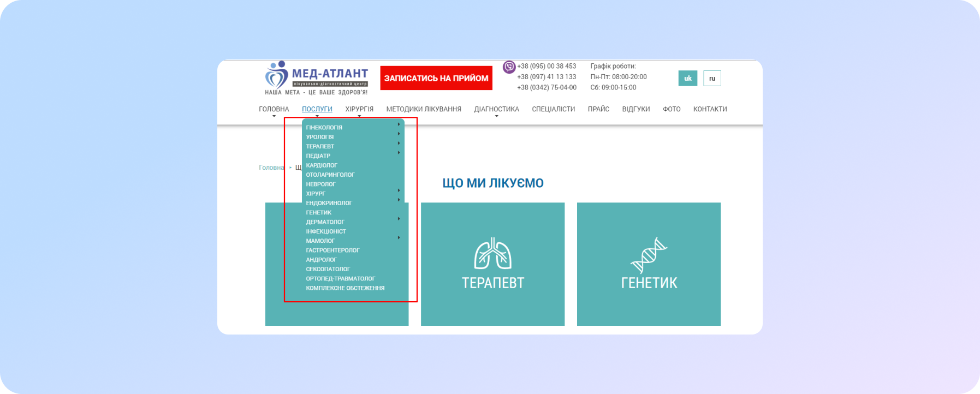Expand the Дерматолог submenu arrow

(x=399, y=219)
